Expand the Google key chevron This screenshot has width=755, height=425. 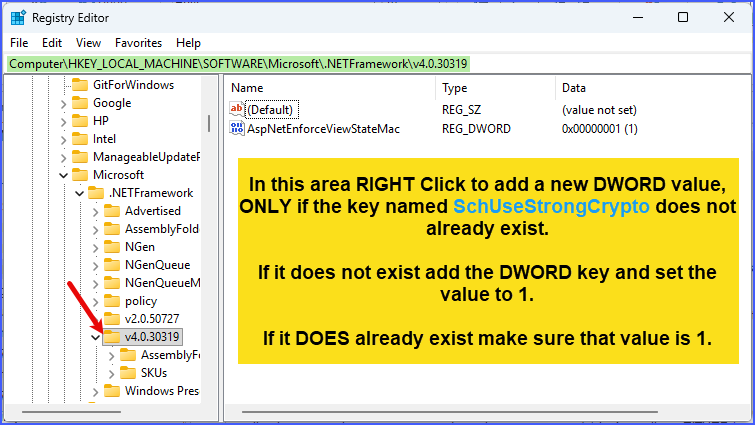tap(62, 103)
